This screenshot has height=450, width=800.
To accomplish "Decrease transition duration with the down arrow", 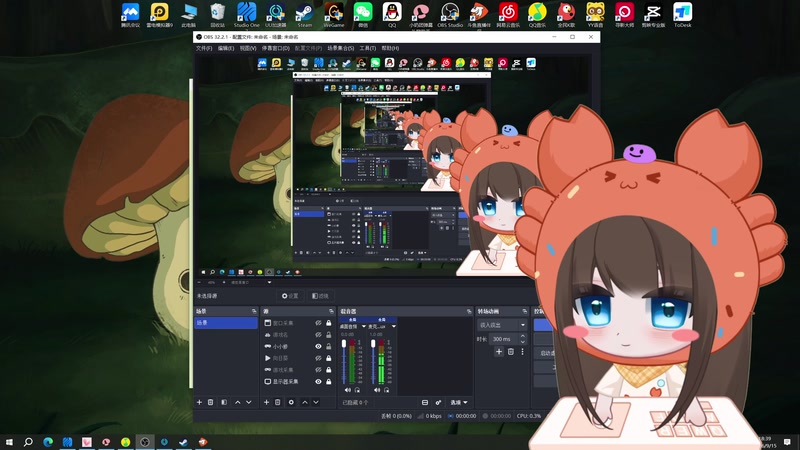I will point(522,341).
